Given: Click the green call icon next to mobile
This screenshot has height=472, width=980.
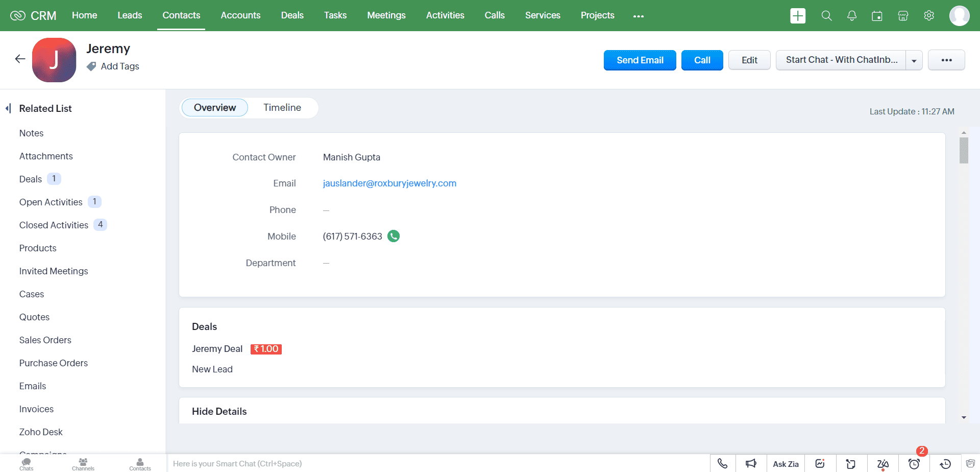Looking at the screenshot, I should click(394, 236).
